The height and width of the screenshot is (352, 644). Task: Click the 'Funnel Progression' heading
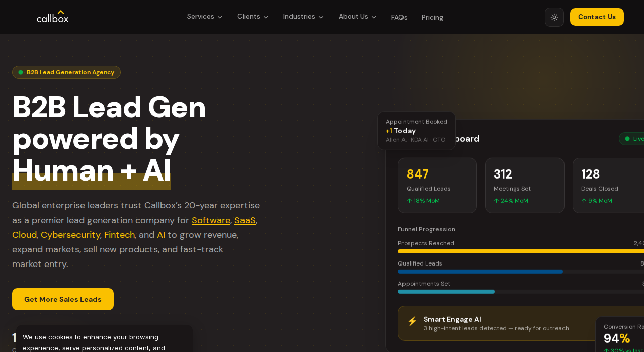(x=427, y=229)
